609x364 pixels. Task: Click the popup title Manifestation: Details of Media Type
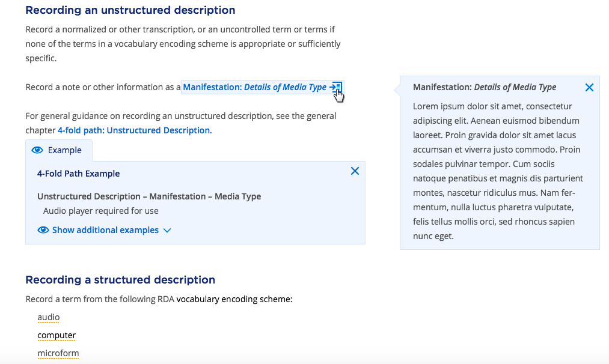click(485, 87)
